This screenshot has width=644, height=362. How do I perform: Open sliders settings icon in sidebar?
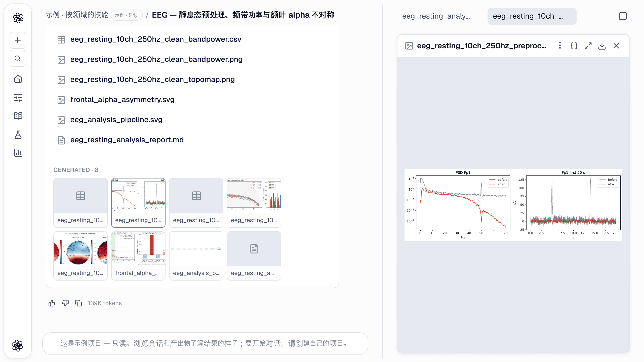tap(18, 98)
